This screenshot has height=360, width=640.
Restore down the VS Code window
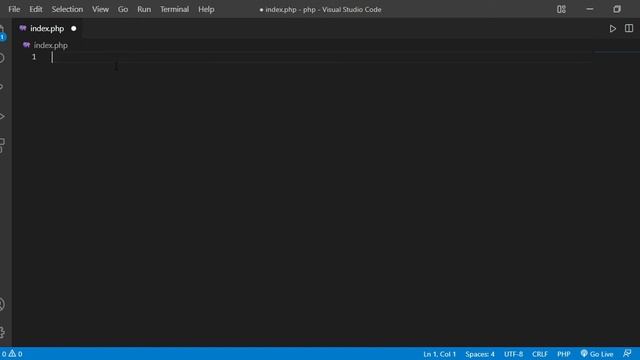[617, 9]
